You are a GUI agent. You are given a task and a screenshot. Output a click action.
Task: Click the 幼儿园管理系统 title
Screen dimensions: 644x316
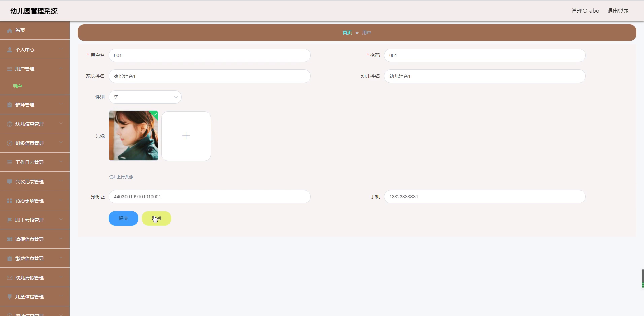(x=34, y=11)
